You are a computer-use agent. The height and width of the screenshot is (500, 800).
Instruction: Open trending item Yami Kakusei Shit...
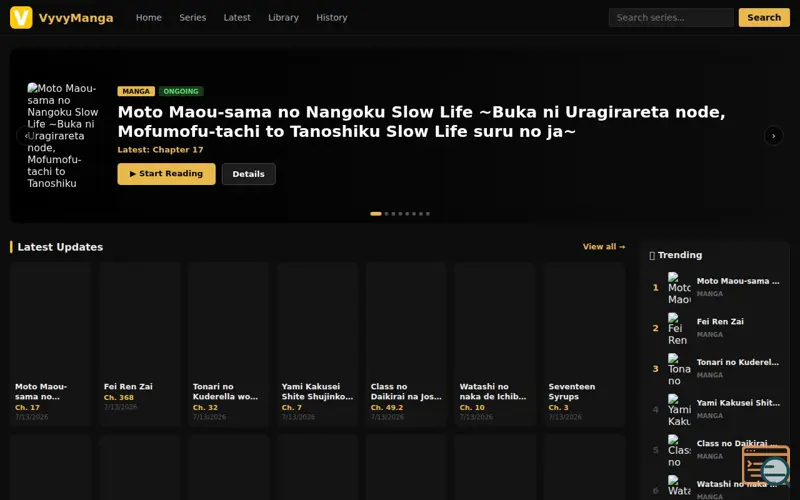pyautogui.click(x=715, y=409)
